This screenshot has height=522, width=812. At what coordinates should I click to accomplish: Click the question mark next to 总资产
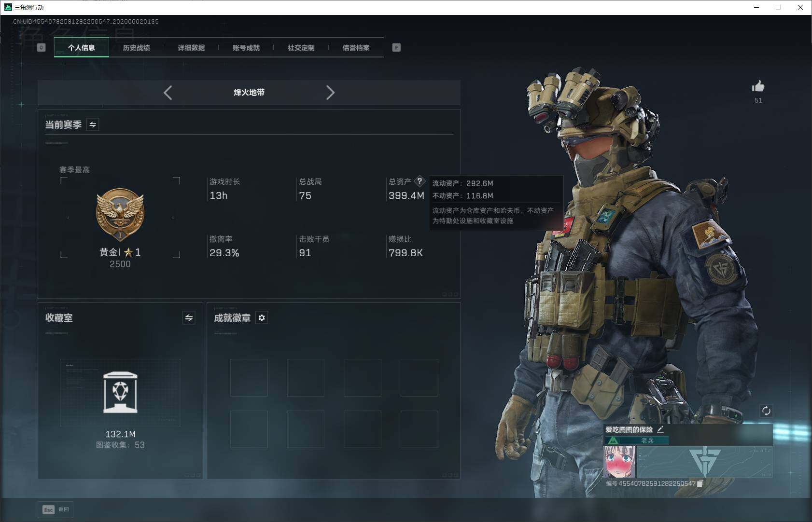[x=420, y=181]
